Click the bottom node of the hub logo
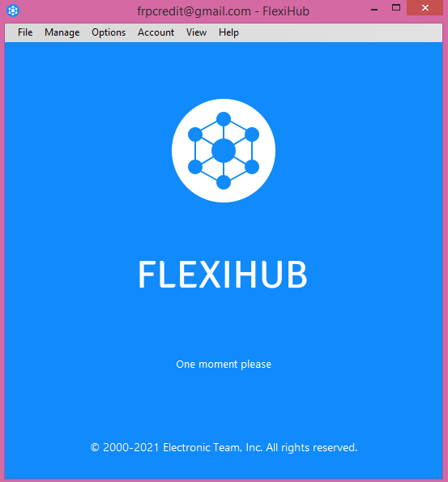Viewport: 448px width, 482px height. point(224,182)
